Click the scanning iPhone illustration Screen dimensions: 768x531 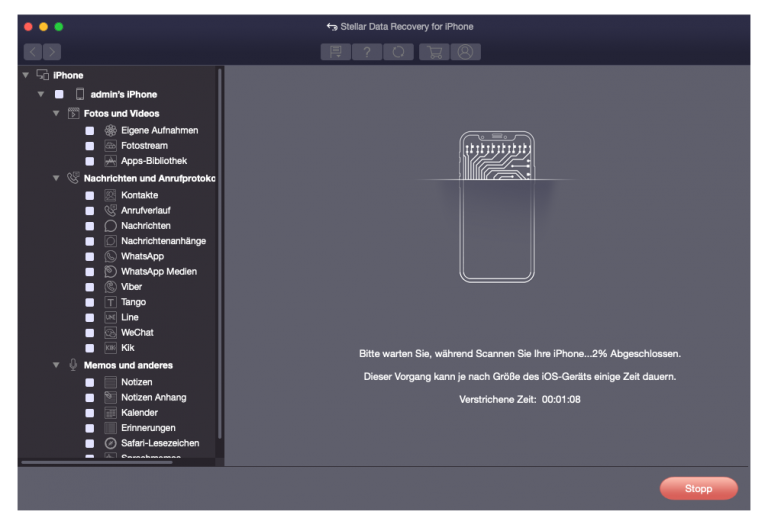coord(497,207)
